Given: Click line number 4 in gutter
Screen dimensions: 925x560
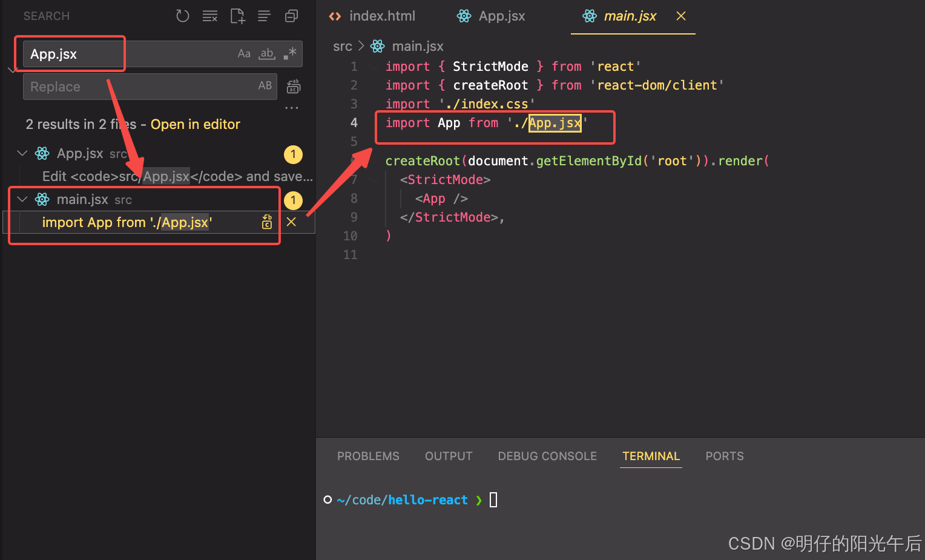Looking at the screenshot, I should point(354,123).
